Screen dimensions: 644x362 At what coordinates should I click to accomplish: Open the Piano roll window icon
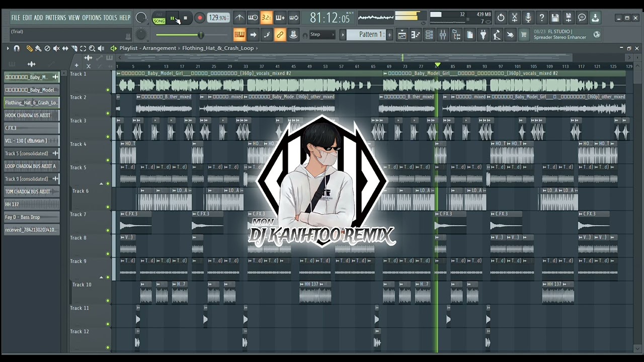tap(416, 35)
